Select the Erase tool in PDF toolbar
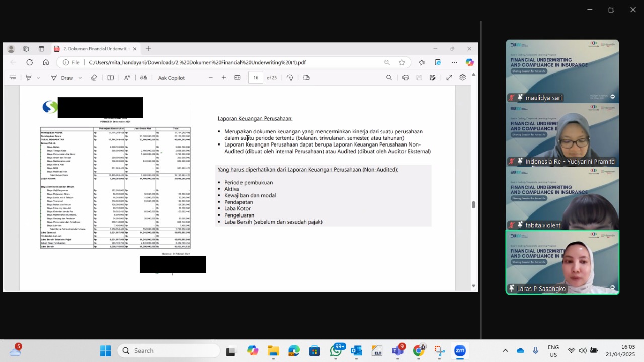Screen dimensions: 644x362 point(94,78)
